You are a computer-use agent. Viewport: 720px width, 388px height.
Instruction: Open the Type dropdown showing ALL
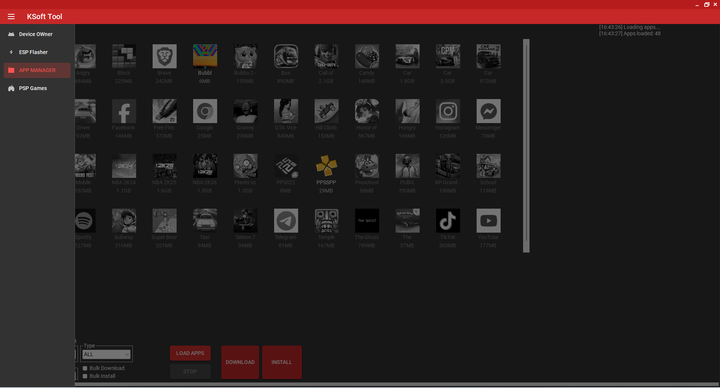pos(107,354)
